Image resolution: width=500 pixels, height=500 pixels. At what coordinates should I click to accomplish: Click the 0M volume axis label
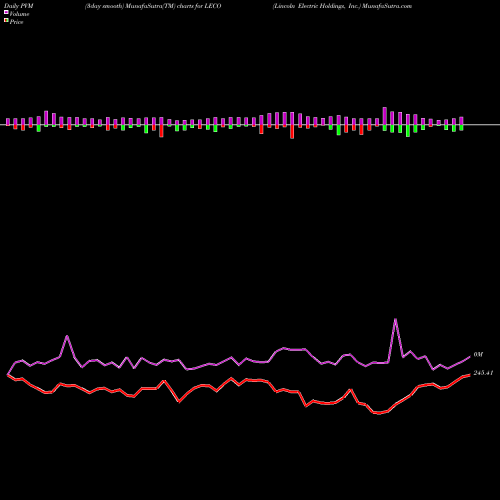(478, 354)
